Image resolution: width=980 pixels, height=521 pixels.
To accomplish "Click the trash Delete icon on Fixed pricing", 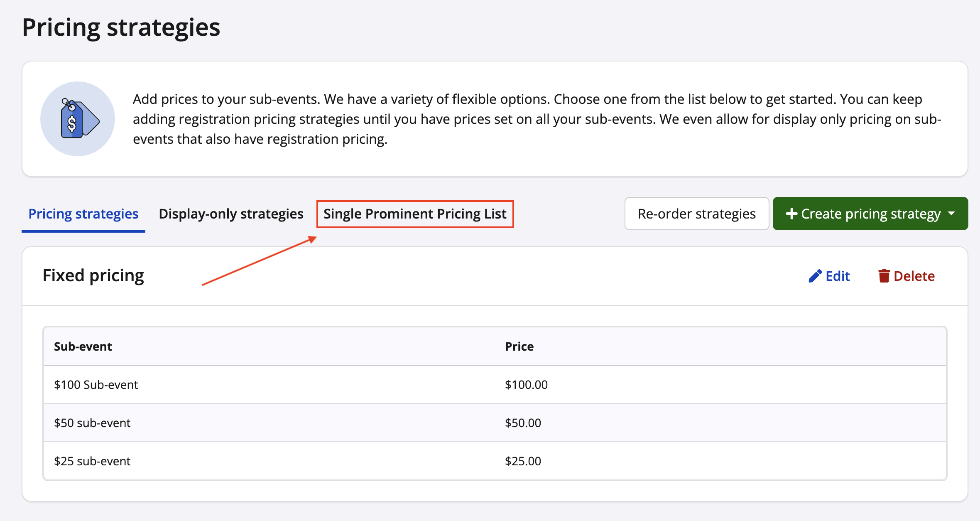I will (884, 276).
